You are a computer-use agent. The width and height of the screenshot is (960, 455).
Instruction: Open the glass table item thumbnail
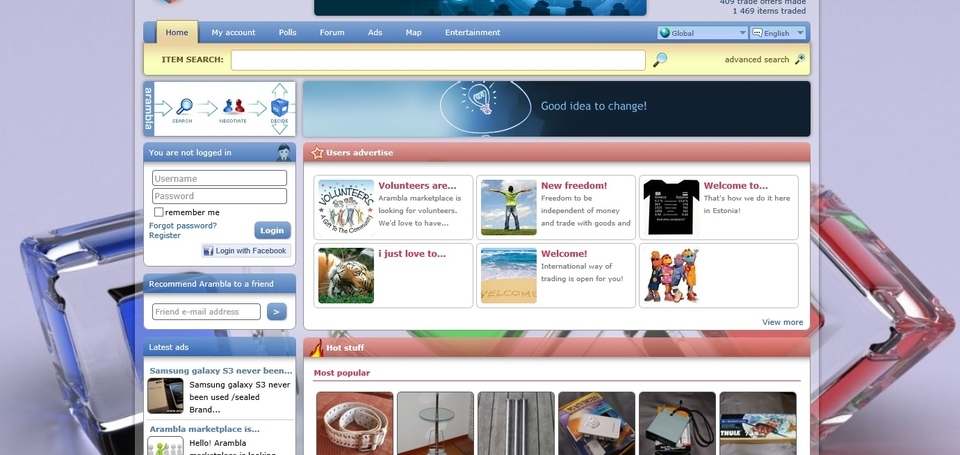(435, 423)
